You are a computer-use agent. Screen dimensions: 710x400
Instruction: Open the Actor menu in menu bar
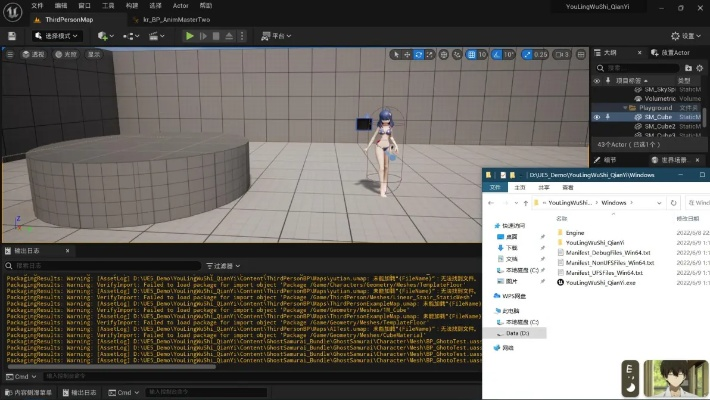pos(181,5)
